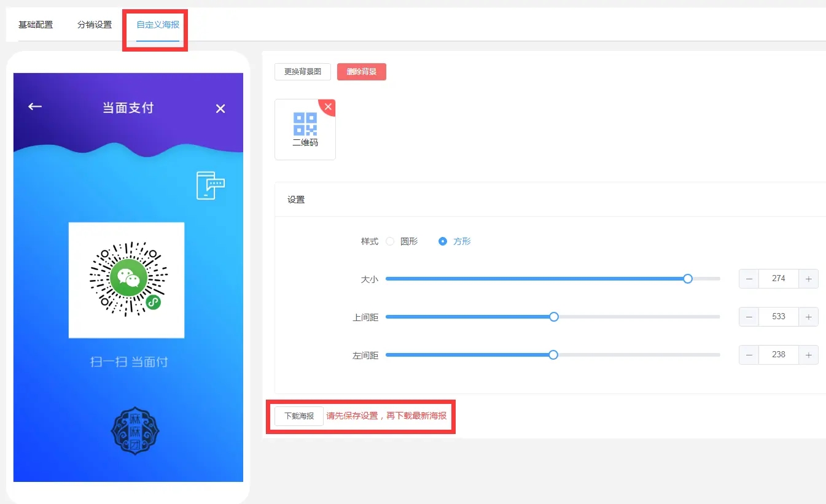Click the back arrow in poster preview

35,107
